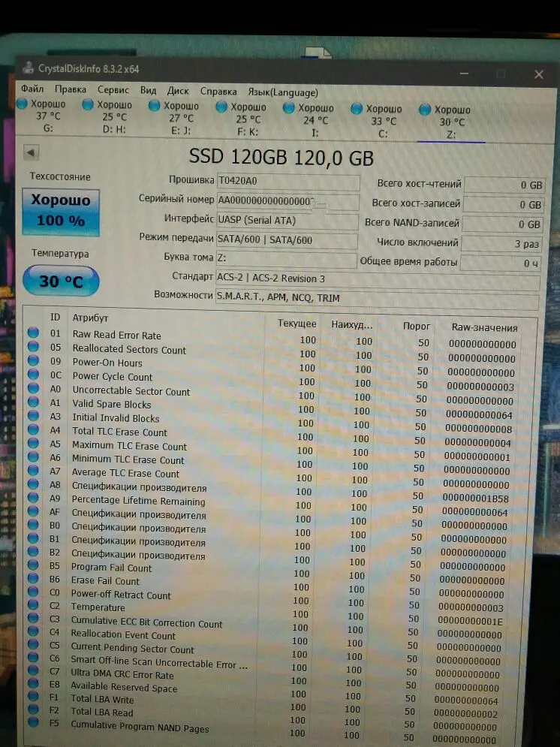Click the Число включений value 3 раз

pos(501,244)
